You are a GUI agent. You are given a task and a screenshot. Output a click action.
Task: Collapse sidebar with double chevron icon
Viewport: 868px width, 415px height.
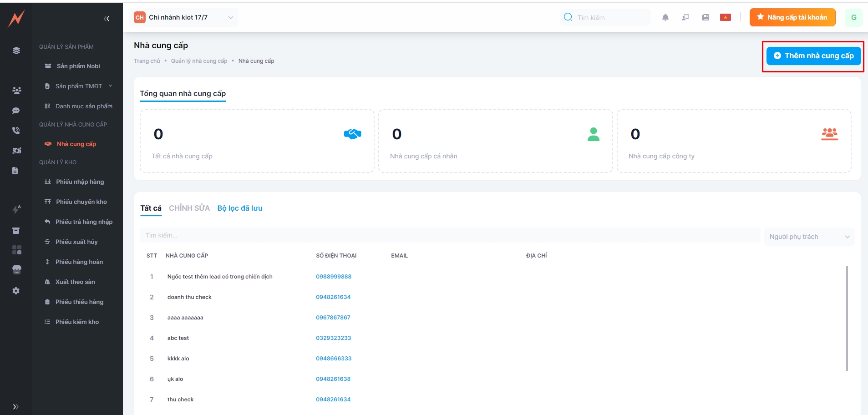[107, 19]
